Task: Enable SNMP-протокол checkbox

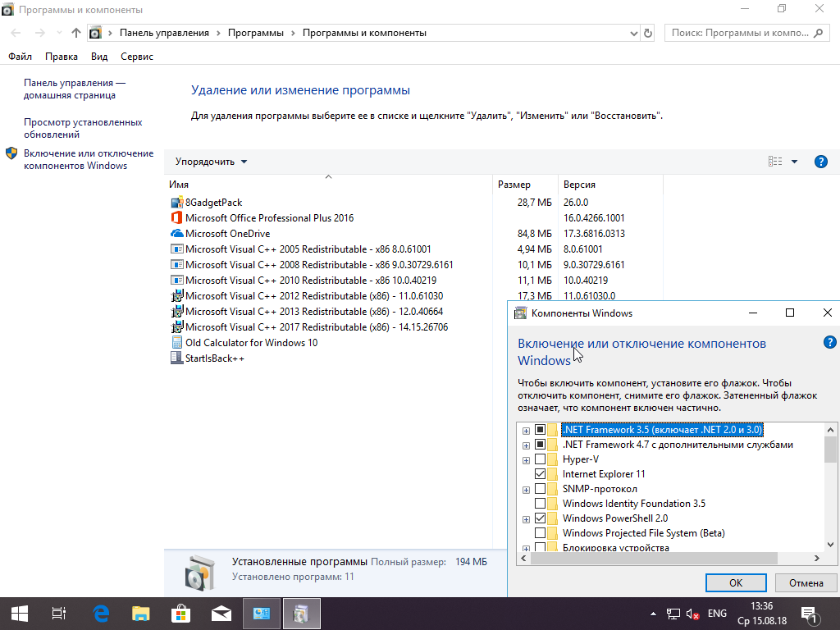Action: pyautogui.click(x=540, y=489)
